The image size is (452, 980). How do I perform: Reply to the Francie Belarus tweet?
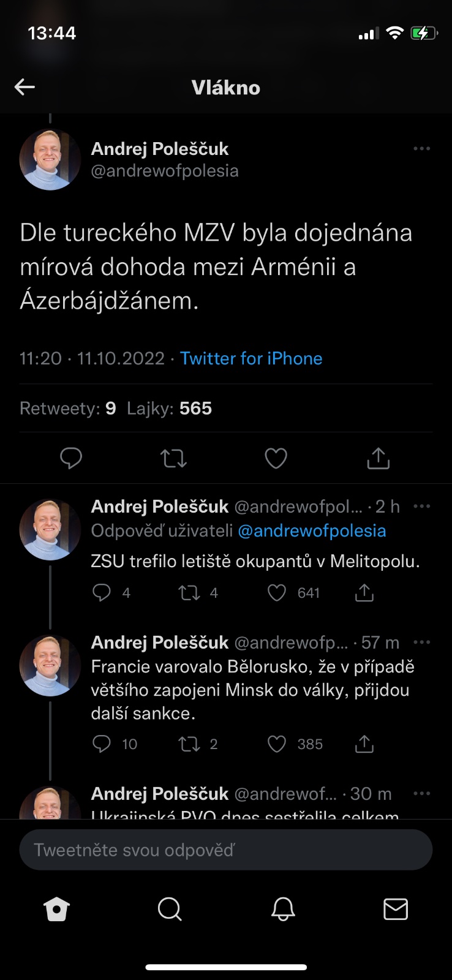coord(102,744)
